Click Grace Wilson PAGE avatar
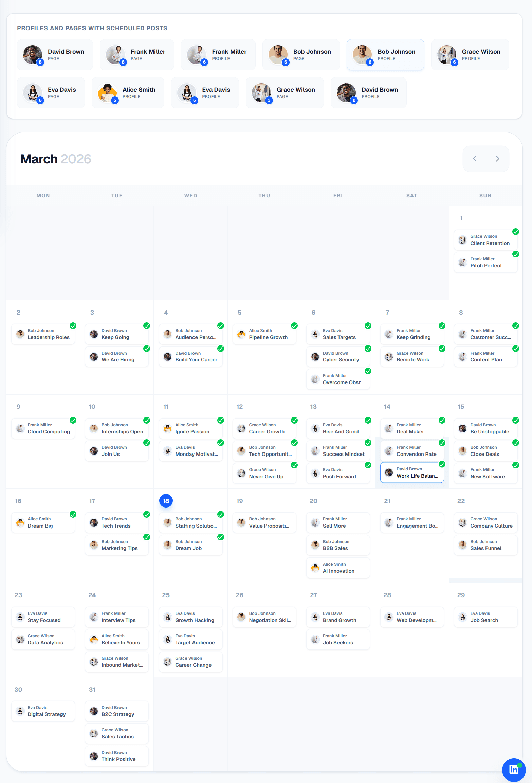 pos(261,93)
